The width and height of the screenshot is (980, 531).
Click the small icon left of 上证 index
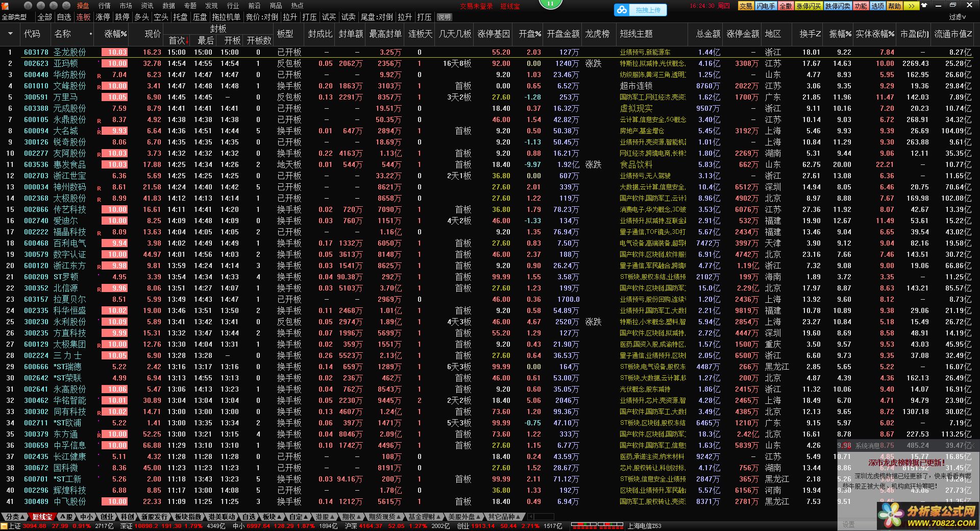pos(4,526)
